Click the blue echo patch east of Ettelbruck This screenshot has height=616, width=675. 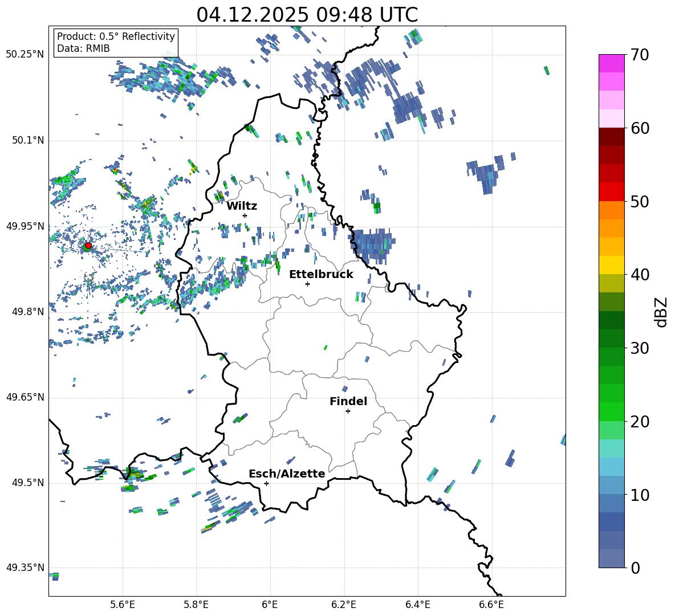click(373, 246)
